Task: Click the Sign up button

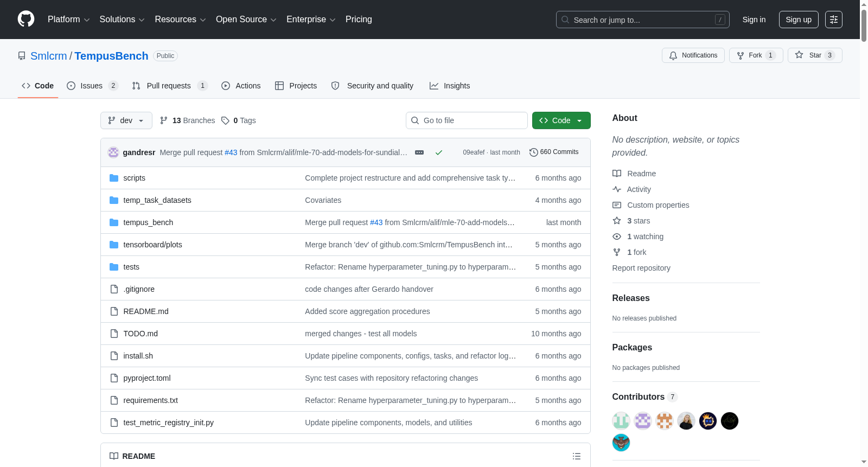Action: [799, 20]
